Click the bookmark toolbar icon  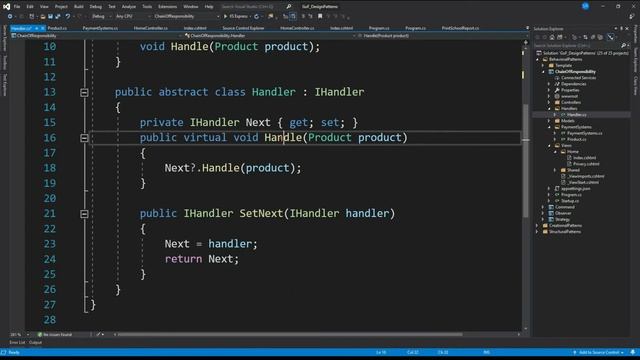320,16
